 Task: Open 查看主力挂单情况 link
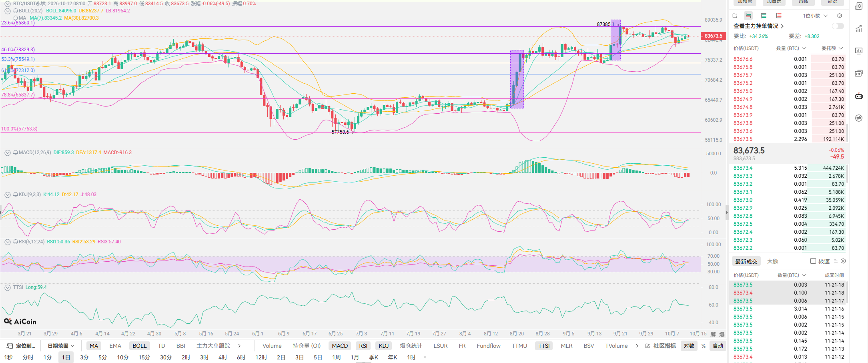(x=758, y=26)
